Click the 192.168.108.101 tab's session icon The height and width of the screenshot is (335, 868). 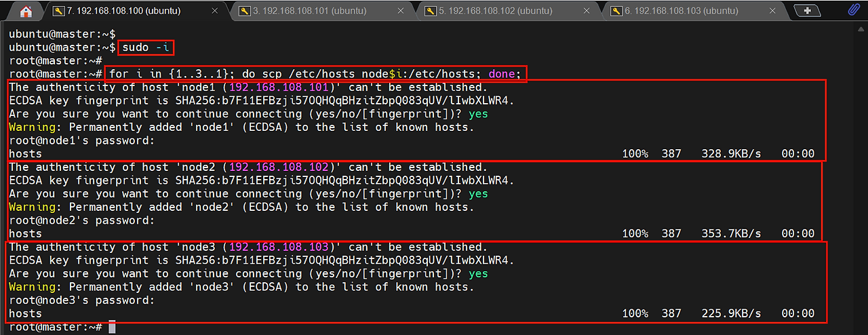point(244,12)
